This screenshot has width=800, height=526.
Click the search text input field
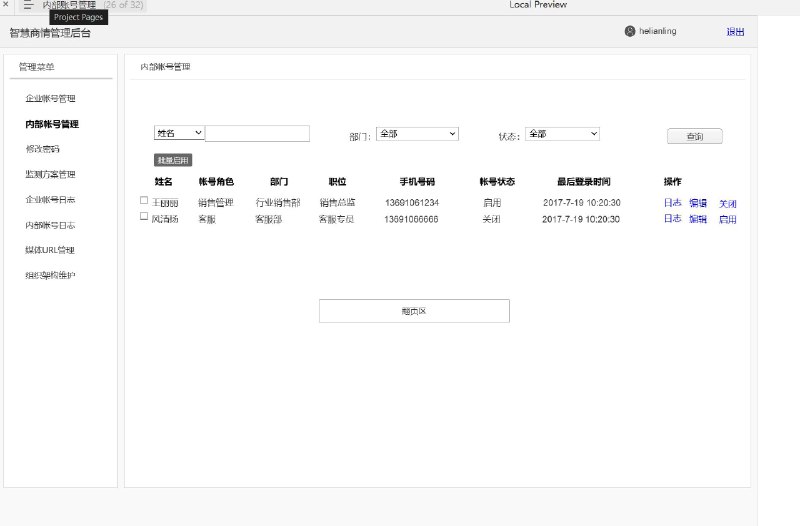click(x=257, y=133)
